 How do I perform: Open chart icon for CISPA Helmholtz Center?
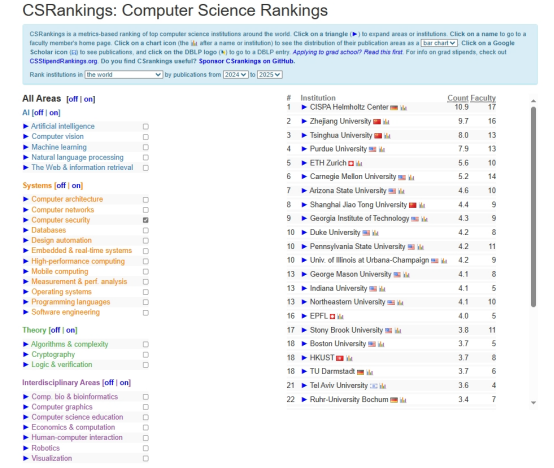pyautogui.click(x=403, y=108)
